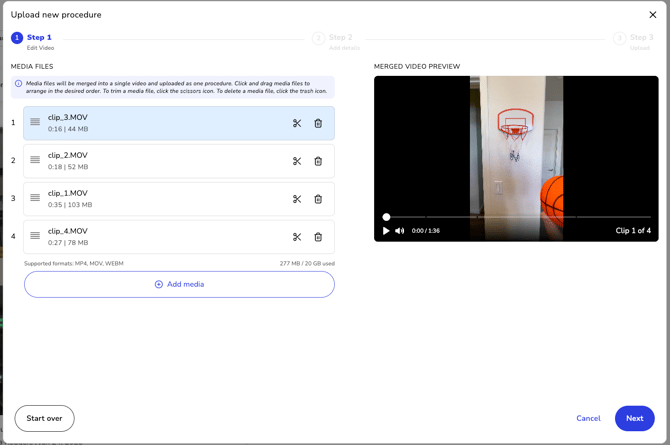This screenshot has height=445, width=670.
Task: Click scissors icon to trim clip_3.MOV
Action: point(297,124)
